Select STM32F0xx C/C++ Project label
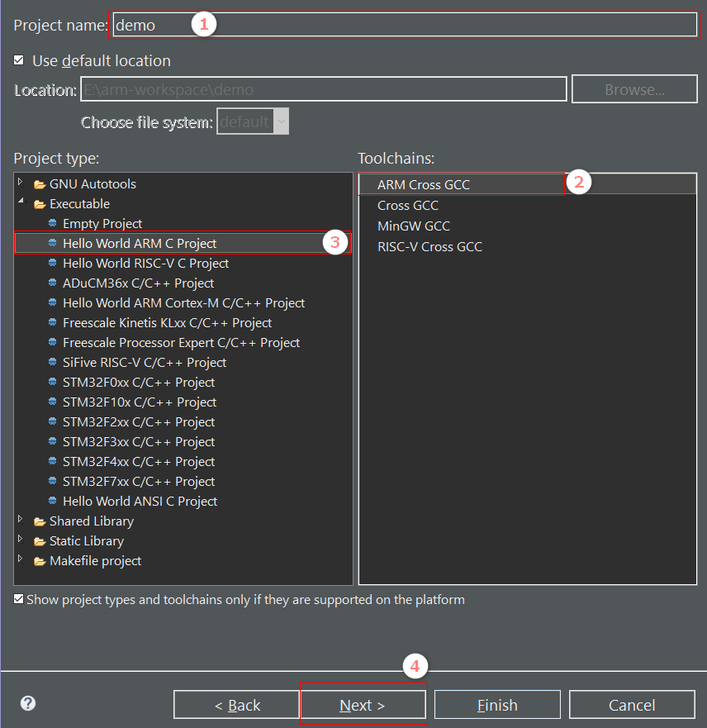 (x=139, y=383)
